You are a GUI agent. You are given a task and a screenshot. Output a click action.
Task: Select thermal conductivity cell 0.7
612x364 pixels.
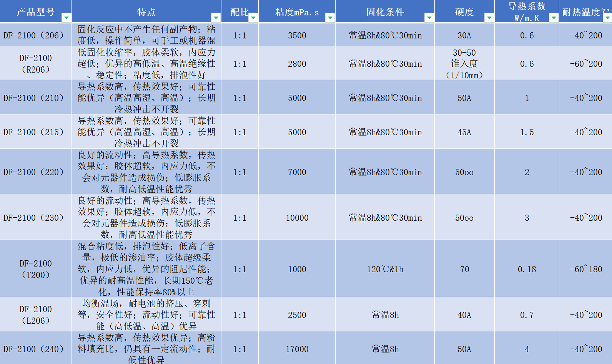527,314
